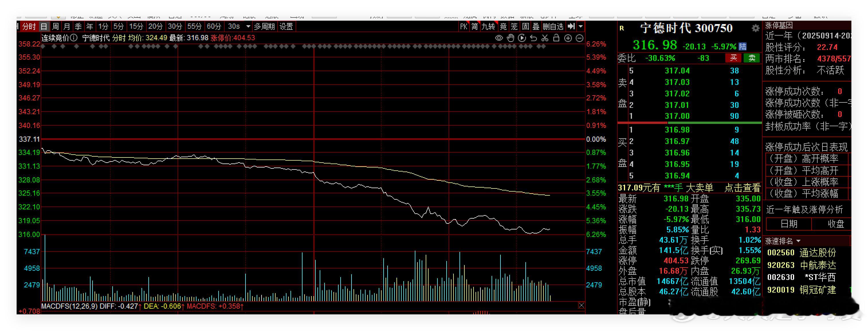Click the 337.11 previous close price label
The image size is (868, 331).
click(x=29, y=139)
